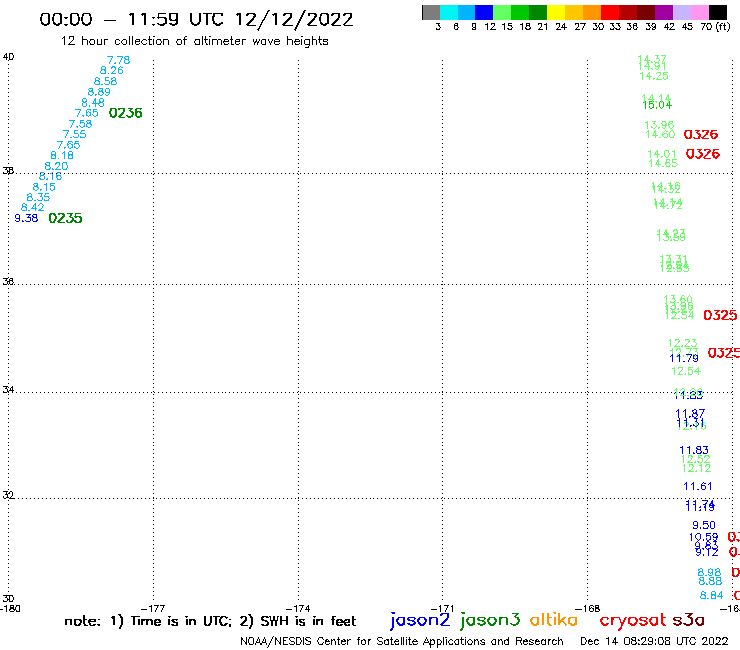740x650 pixels.
Task: Pick the purple 42 ft legend swatch
Action: click(x=664, y=12)
